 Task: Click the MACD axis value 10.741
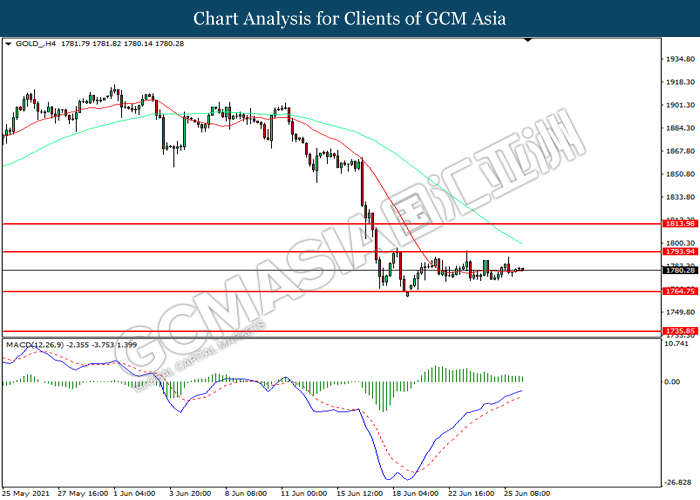pos(677,343)
